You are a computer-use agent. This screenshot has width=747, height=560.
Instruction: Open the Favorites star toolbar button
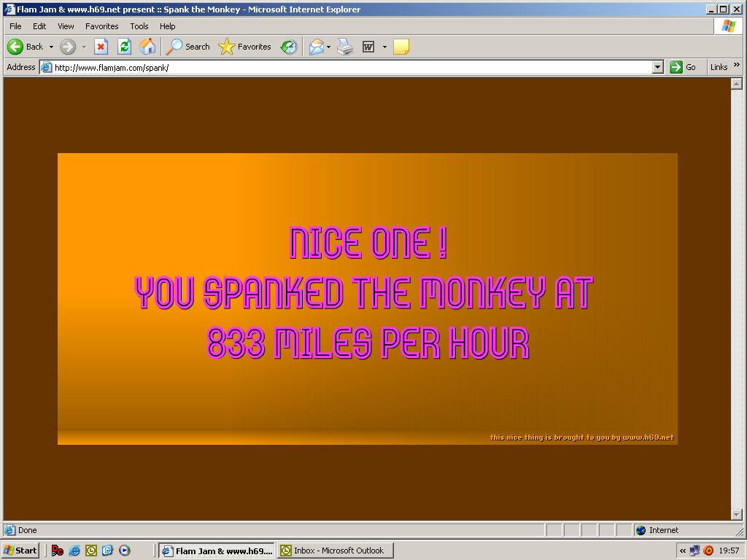click(245, 47)
